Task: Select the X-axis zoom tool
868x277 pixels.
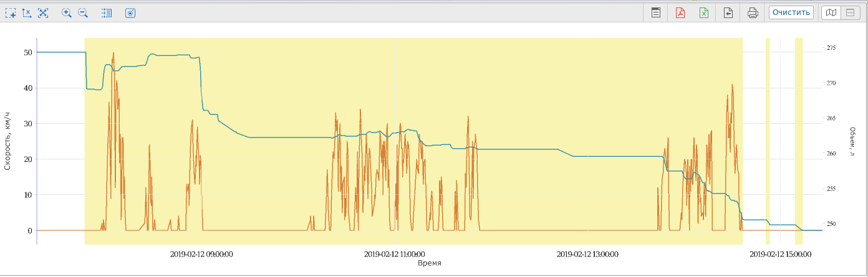Action: [26, 13]
